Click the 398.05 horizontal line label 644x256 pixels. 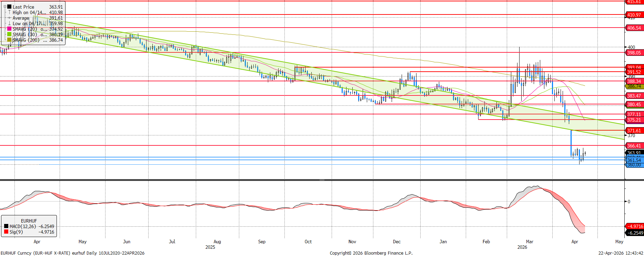(x=634, y=53)
